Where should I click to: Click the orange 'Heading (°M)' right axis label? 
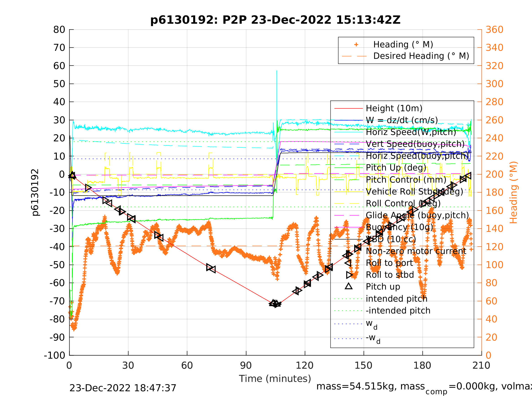click(513, 192)
